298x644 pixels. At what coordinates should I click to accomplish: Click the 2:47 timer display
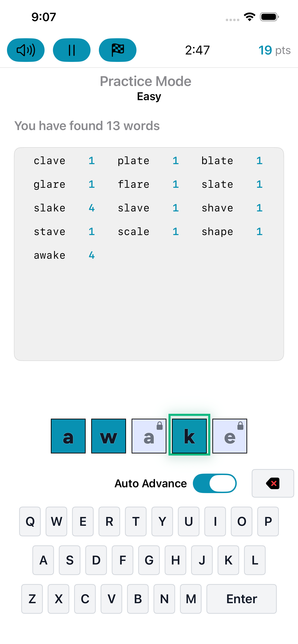click(x=198, y=50)
